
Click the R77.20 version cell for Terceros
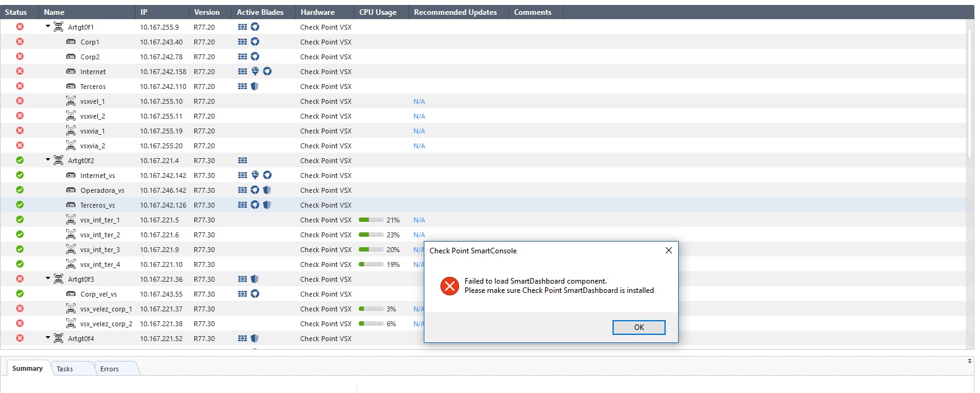(204, 87)
